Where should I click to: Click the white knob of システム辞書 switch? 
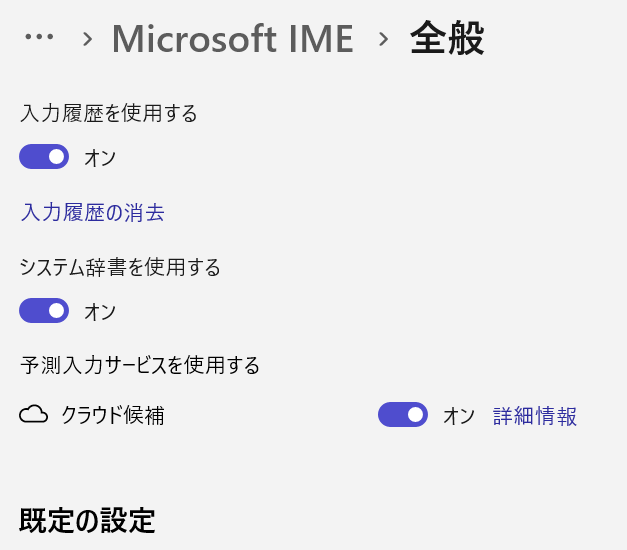[56, 311]
